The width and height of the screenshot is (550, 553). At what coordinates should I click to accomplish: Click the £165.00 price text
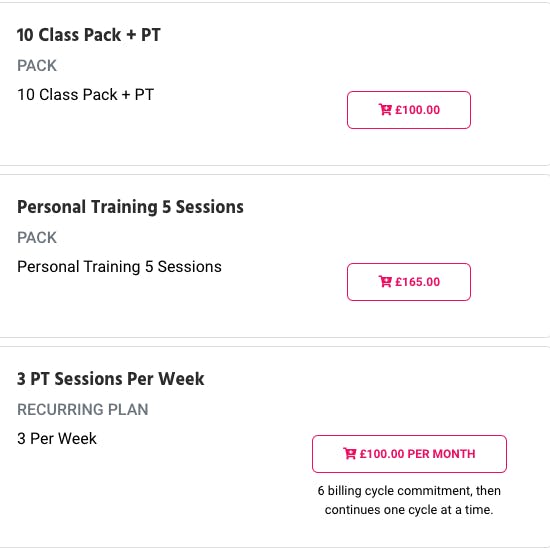(417, 282)
